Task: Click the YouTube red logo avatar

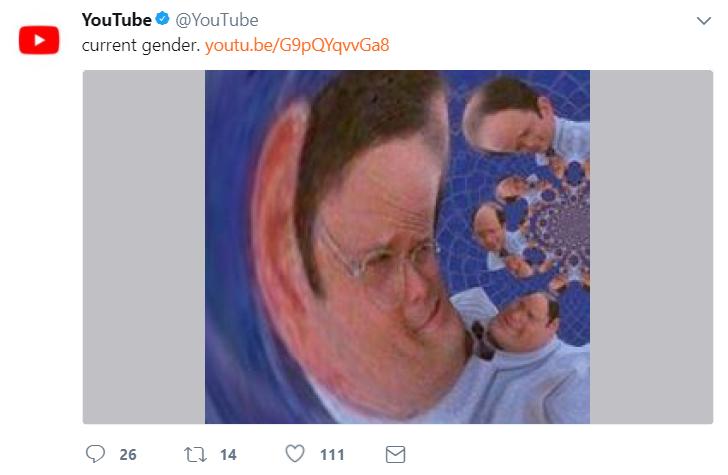Action: point(40,40)
